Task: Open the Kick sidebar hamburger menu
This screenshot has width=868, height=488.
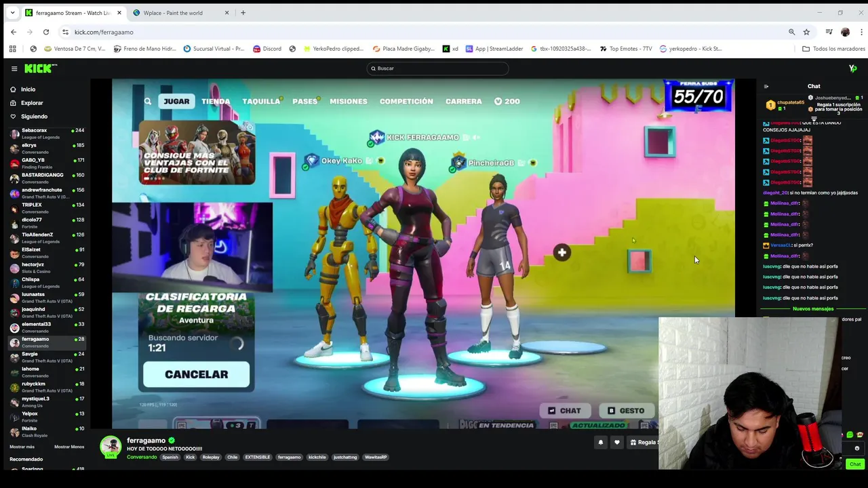Action: (x=14, y=68)
